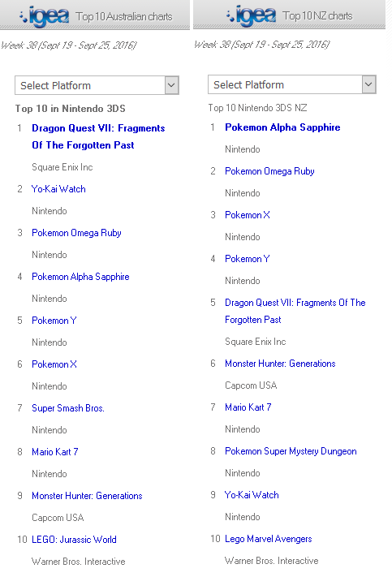Image resolution: width=392 pixels, height=577 pixels.
Task: Click Pokemon Super Mystery Dungeon link
Action: tap(291, 451)
